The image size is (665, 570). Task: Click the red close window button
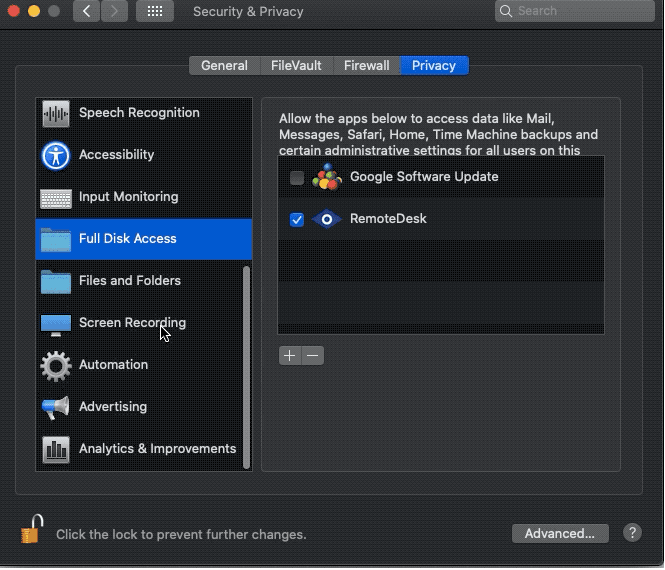[14, 11]
